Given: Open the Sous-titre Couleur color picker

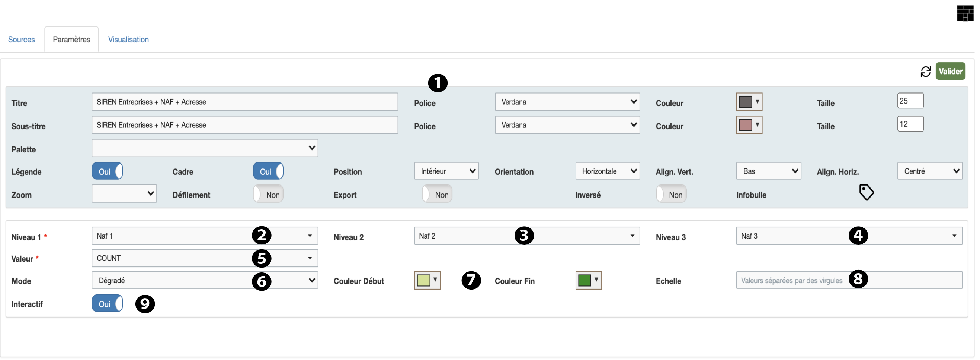Looking at the screenshot, I should click(x=749, y=124).
